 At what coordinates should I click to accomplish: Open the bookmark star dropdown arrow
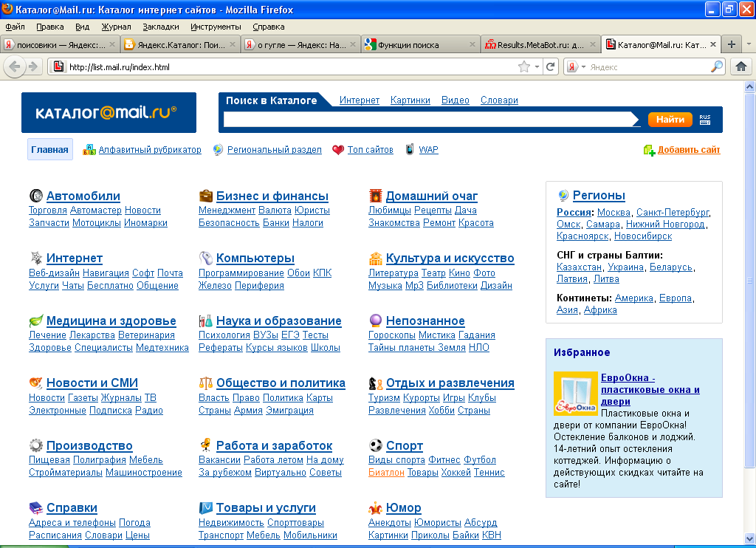coord(537,67)
